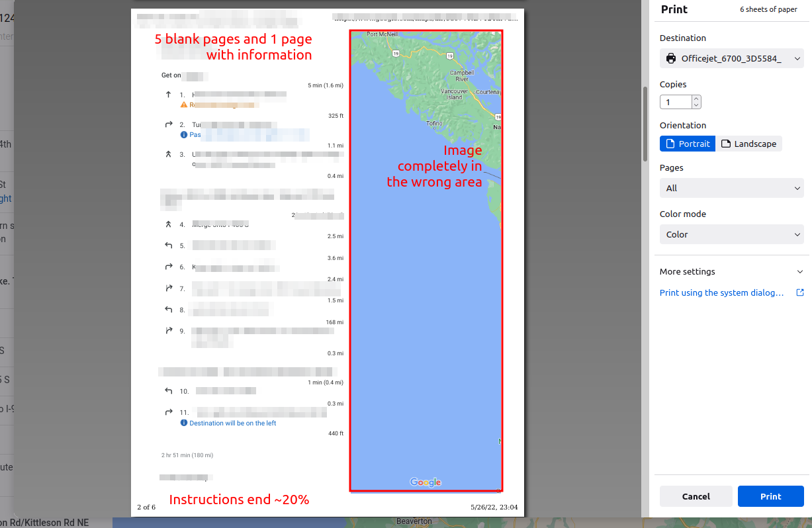812x528 pixels.
Task: Switch orientation to Landscape
Action: click(x=749, y=144)
